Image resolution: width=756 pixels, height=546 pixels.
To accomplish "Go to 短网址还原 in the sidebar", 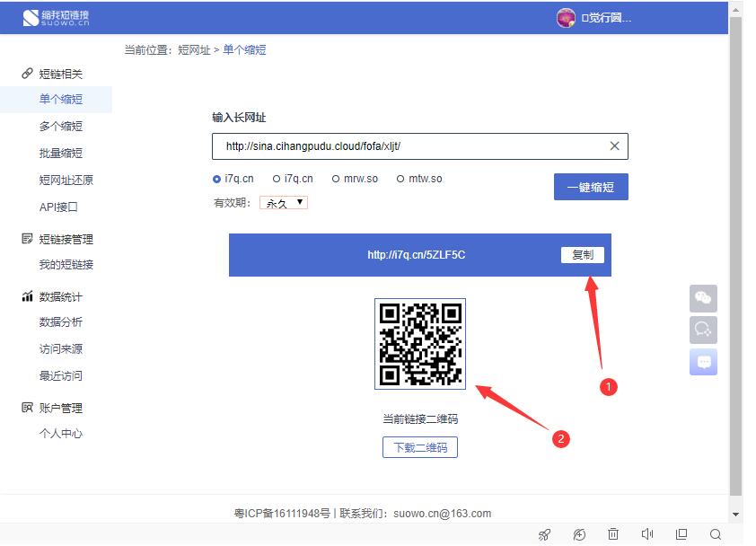I will tap(66, 181).
